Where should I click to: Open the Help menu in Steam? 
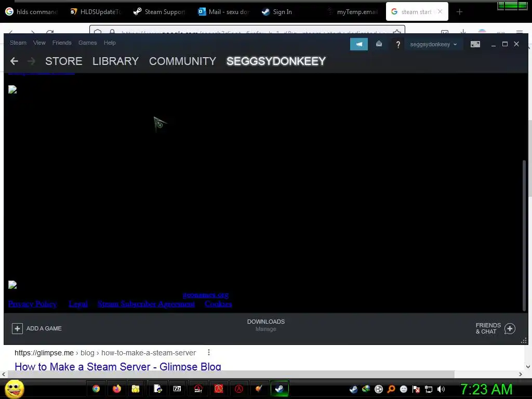click(110, 43)
